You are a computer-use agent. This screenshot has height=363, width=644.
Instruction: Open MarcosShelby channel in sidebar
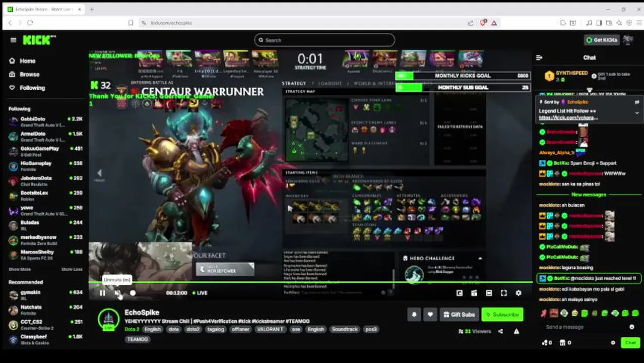click(45, 255)
